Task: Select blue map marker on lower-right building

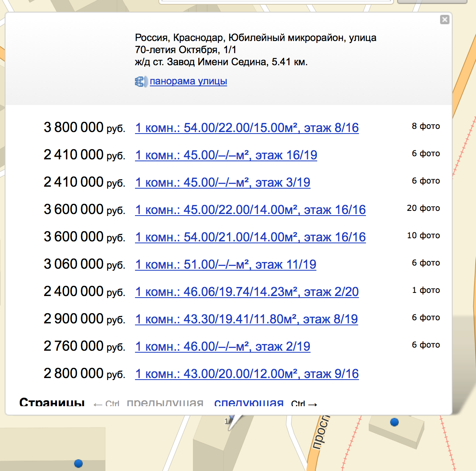Action: 394,422
